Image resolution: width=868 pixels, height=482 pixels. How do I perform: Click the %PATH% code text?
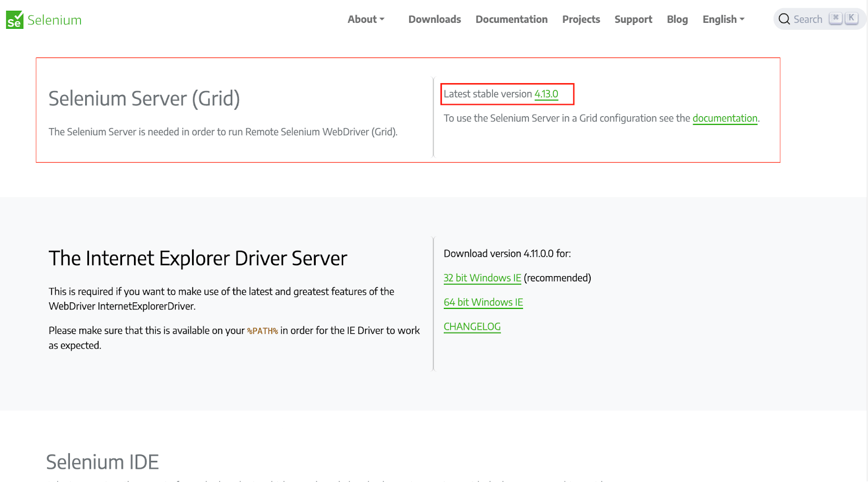[263, 331]
